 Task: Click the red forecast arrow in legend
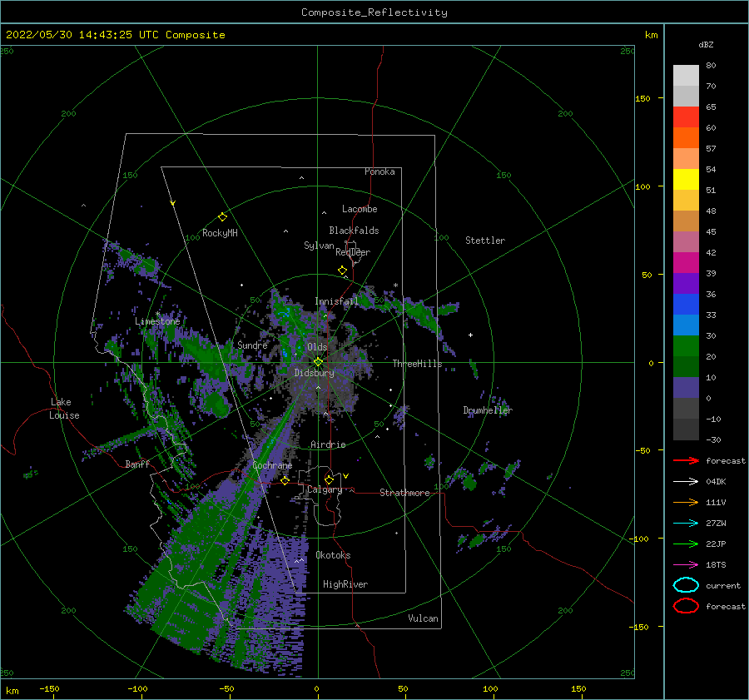686,460
